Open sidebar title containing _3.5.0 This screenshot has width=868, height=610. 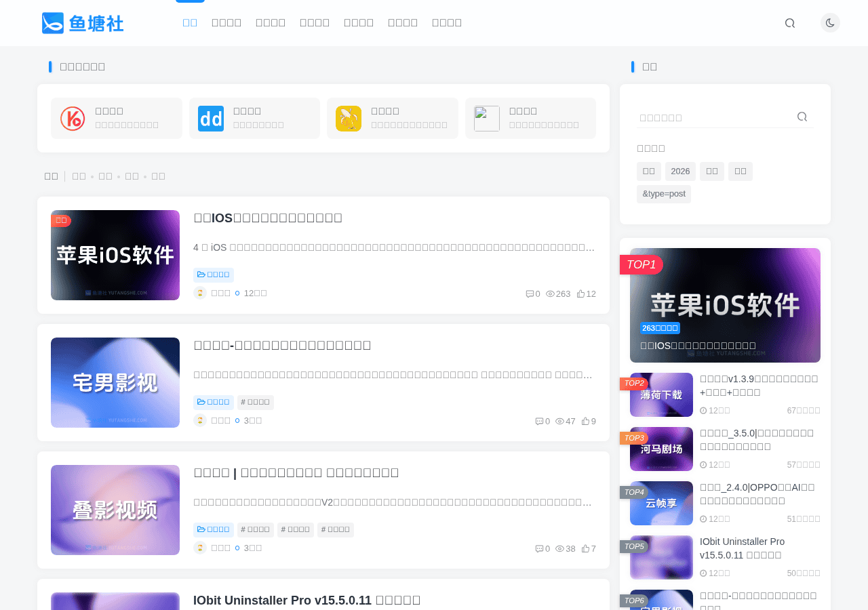(757, 440)
